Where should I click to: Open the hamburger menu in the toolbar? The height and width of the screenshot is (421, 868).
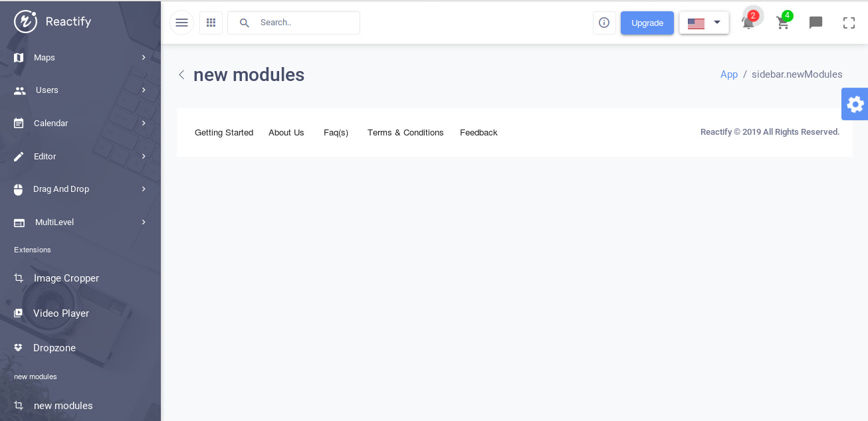[x=181, y=22]
